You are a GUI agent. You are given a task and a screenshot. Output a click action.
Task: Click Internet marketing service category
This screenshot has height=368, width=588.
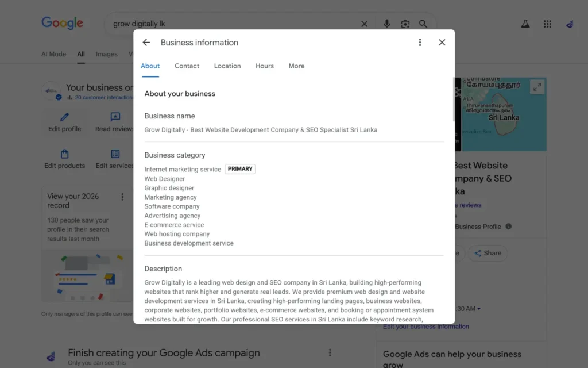tap(183, 170)
